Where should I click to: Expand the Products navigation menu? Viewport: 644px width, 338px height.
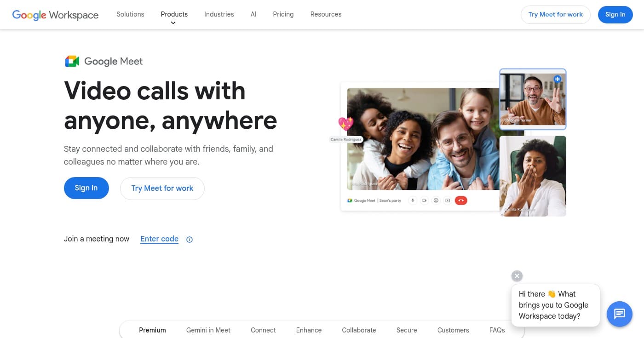click(x=174, y=14)
